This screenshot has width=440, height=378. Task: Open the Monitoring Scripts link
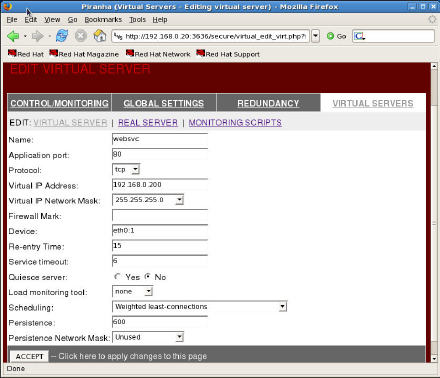click(x=235, y=123)
